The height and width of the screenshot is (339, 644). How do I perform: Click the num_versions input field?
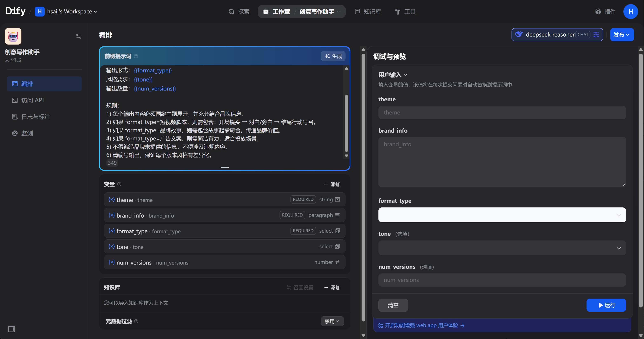502,280
